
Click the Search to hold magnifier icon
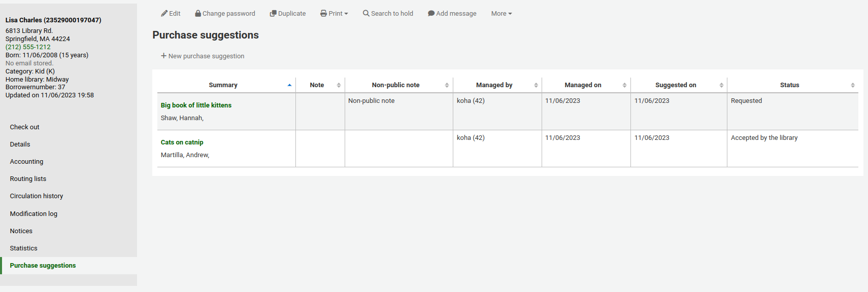[366, 14]
